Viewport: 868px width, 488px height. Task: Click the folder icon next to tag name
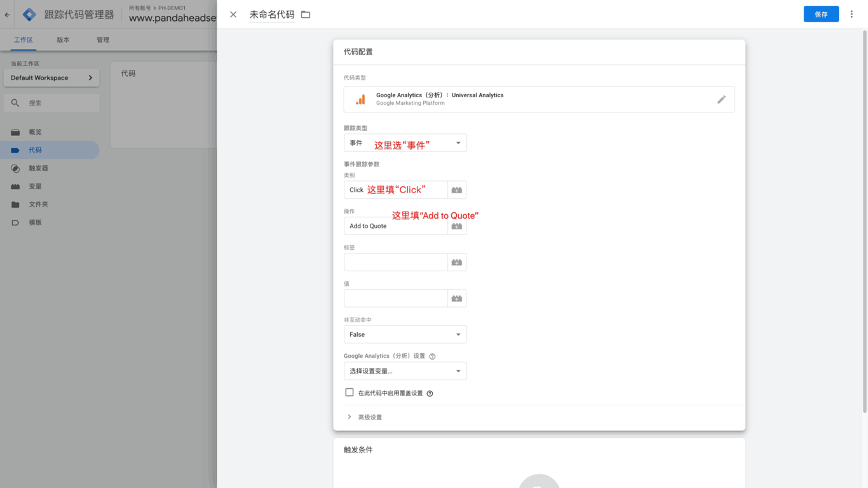tap(306, 15)
